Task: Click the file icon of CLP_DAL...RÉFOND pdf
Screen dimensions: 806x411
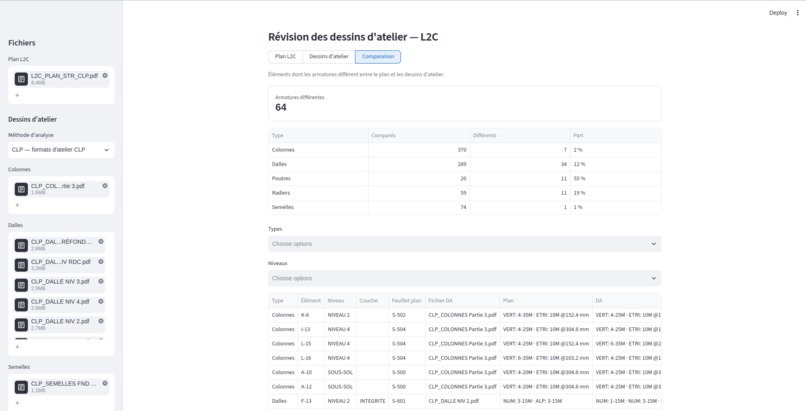Action: 21,245
